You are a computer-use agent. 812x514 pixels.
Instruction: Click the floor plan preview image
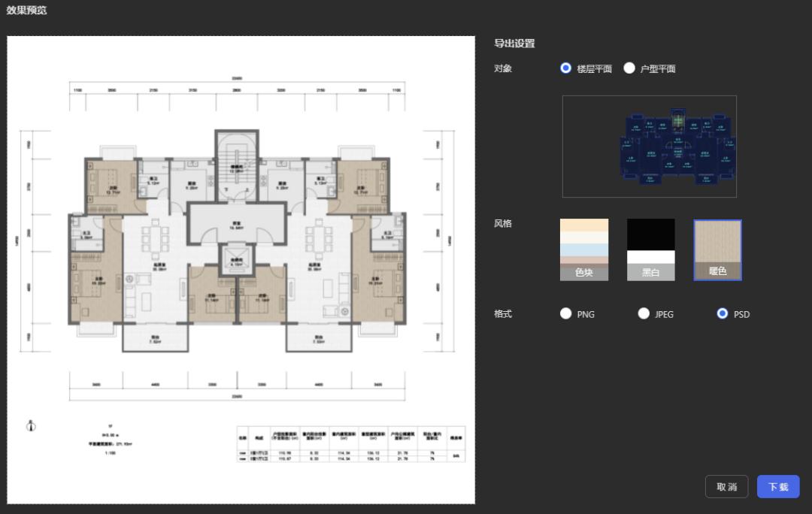click(x=241, y=270)
